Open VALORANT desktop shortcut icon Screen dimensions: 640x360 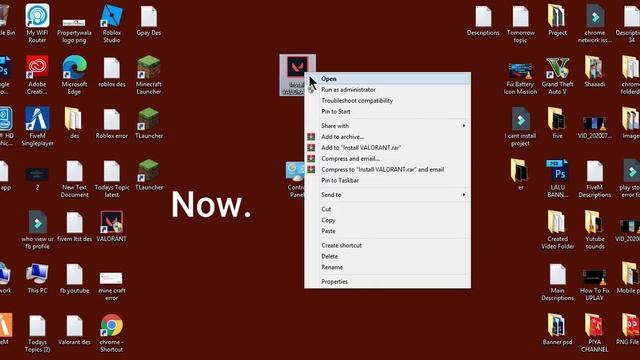(111, 222)
